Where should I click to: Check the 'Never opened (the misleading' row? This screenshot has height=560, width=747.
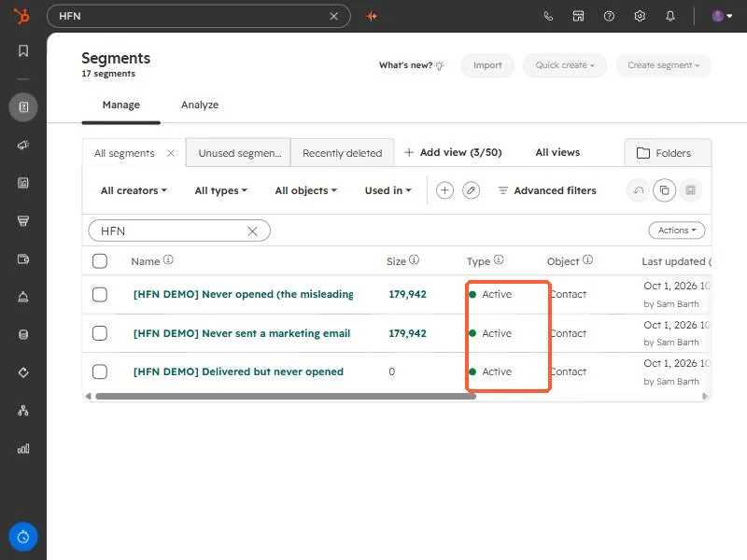[100, 294]
